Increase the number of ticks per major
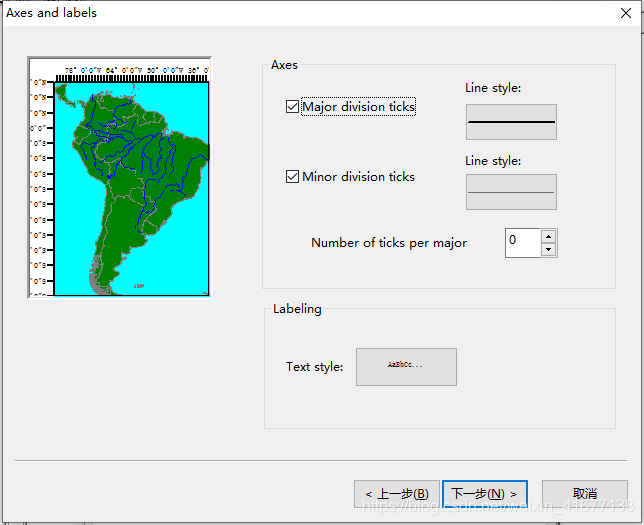The height and width of the screenshot is (525, 644). click(x=548, y=237)
